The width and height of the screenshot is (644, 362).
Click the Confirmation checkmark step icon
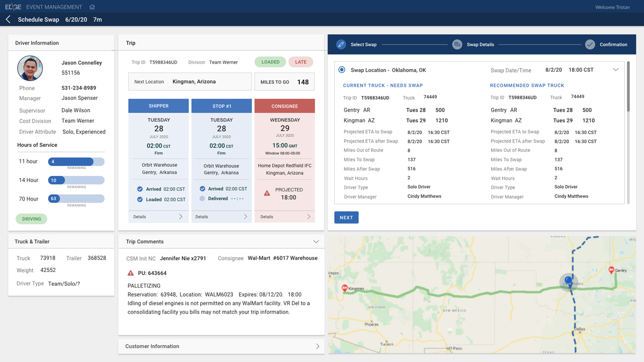pyautogui.click(x=590, y=45)
